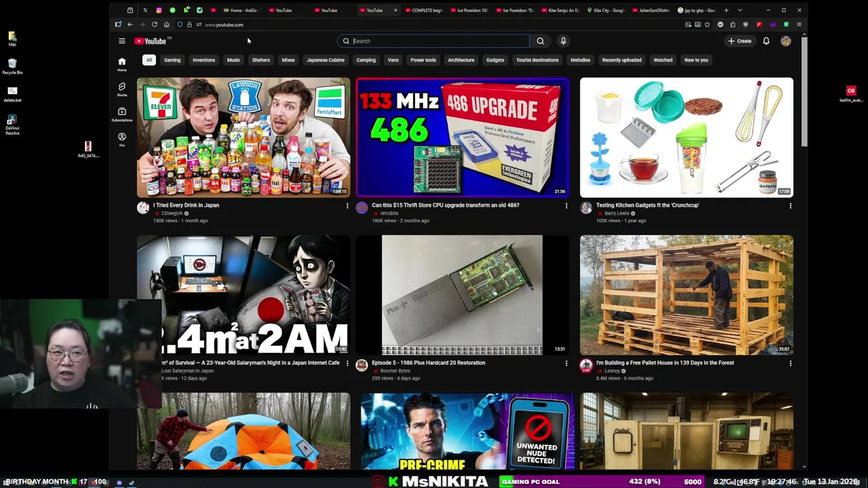Screen dimensions: 868x488
Task: Open a new tab with the plus icon
Action: 726,10
